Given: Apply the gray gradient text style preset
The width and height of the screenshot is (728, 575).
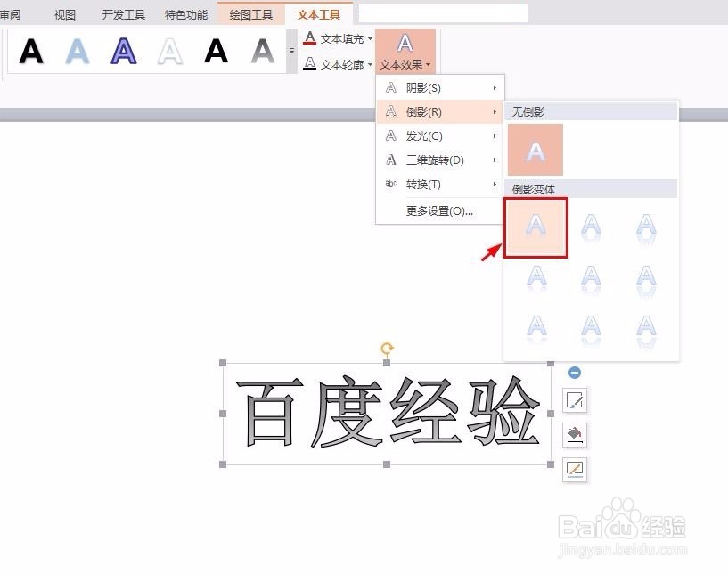Looking at the screenshot, I should [262, 51].
